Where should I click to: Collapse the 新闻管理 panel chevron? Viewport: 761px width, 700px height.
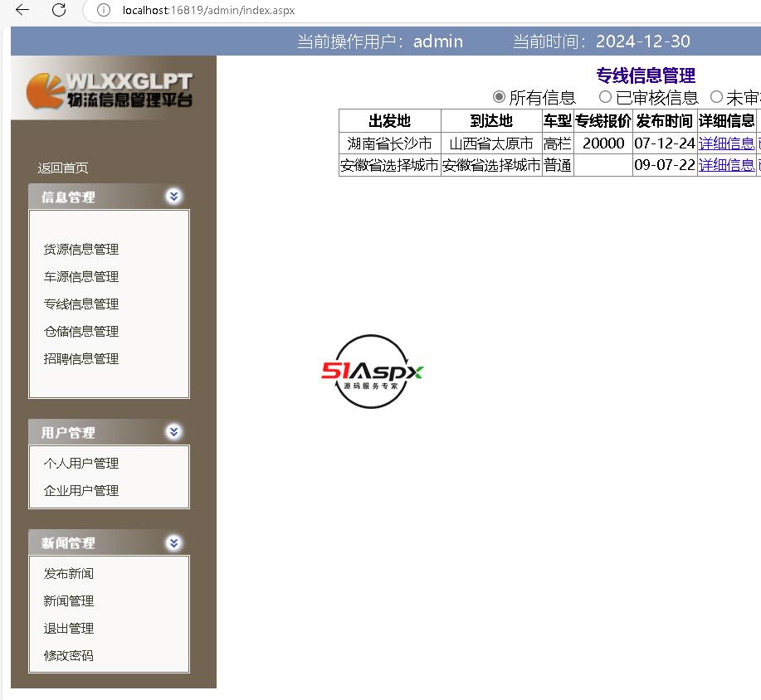pyautogui.click(x=173, y=542)
